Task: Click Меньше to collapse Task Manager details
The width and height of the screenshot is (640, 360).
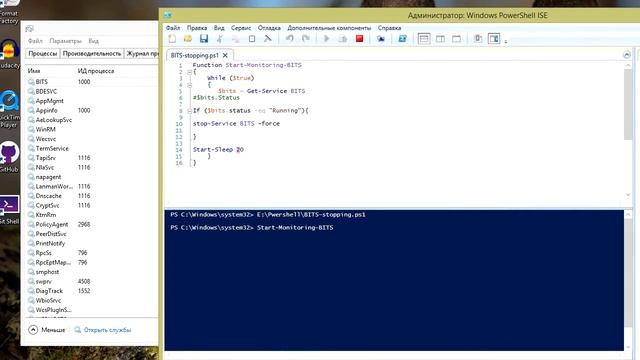Action: [47, 330]
